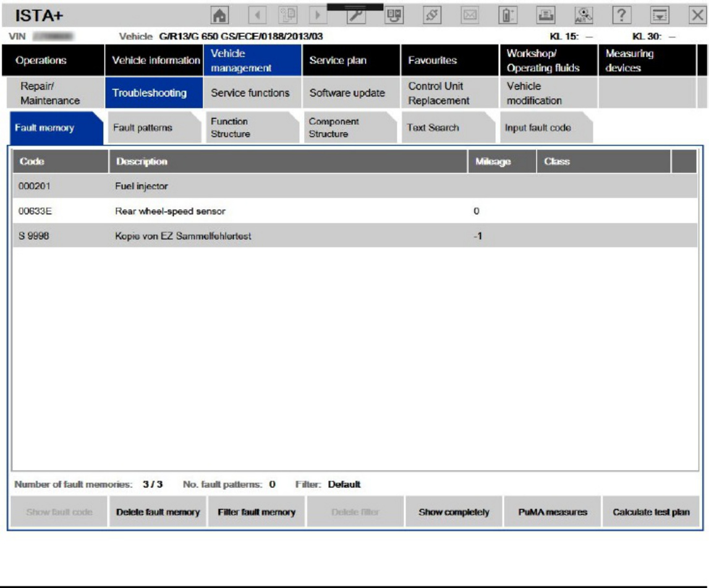Click the Show completely button
The height and width of the screenshot is (588, 709).
[454, 512]
